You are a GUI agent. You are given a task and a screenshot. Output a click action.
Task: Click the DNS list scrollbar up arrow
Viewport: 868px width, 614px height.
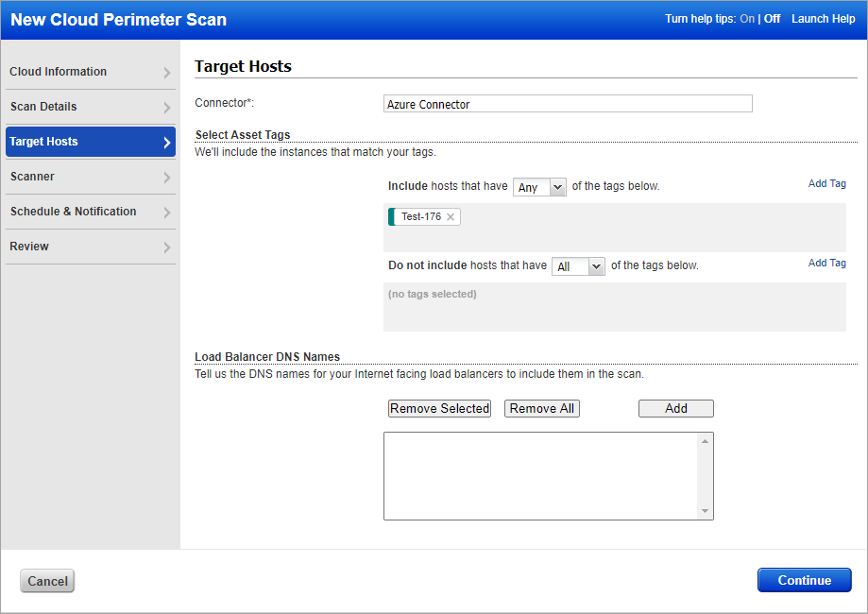click(x=705, y=441)
